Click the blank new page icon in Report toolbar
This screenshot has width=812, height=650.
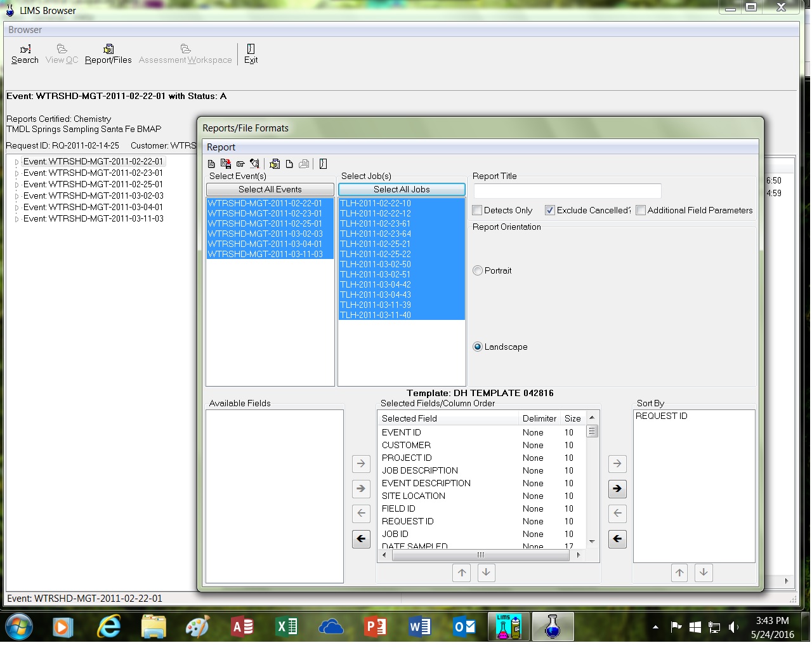tap(289, 164)
